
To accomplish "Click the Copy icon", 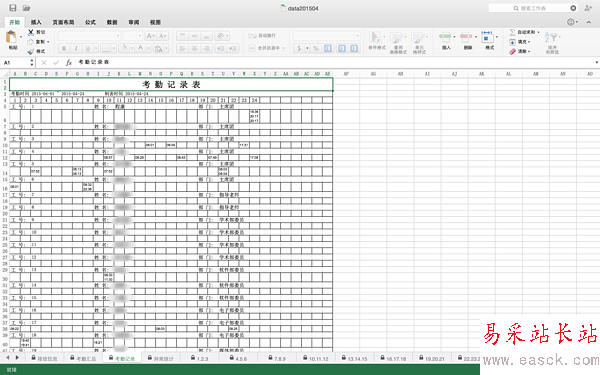I will [31, 42].
